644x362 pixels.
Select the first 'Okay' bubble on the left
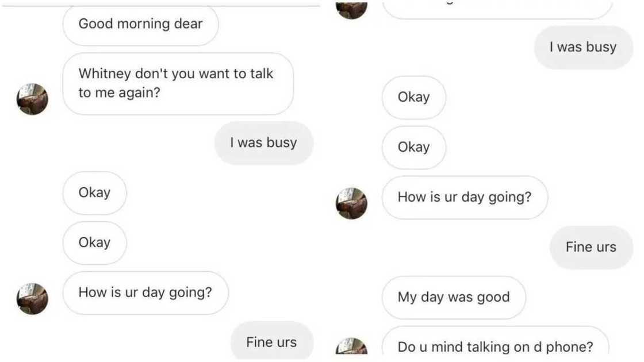point(94,193)
